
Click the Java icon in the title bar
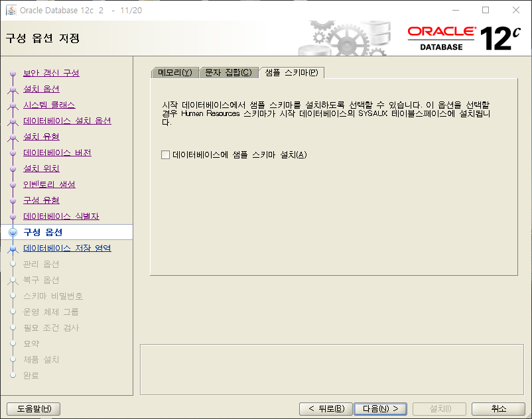[11, 10]
